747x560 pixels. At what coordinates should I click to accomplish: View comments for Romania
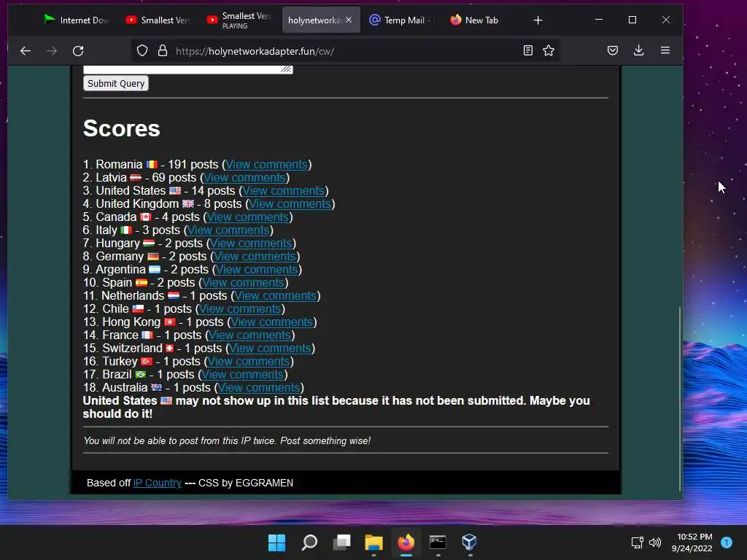[x=266, y=164]
